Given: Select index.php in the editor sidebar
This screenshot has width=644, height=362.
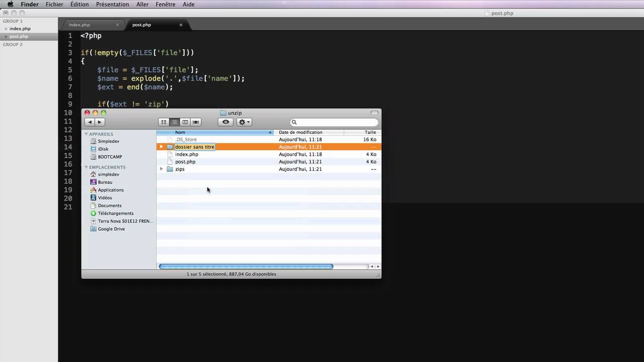Looking at the screenshot, I should point(20,29).
